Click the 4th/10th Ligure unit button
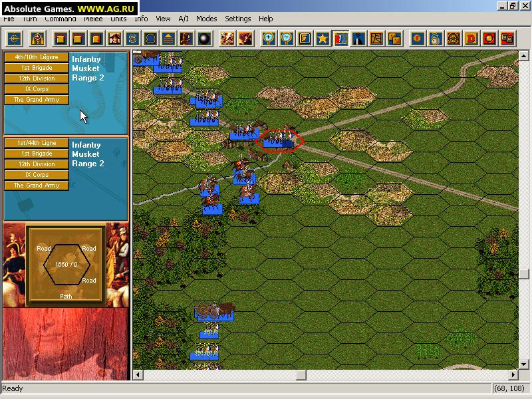This screenshot has height=399, width=532. (37, 57)
